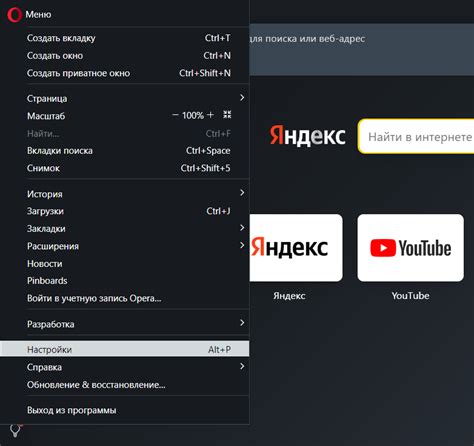Click the YouTube label under the tile
Screen dimensions: 474x446
click(410, 296)
